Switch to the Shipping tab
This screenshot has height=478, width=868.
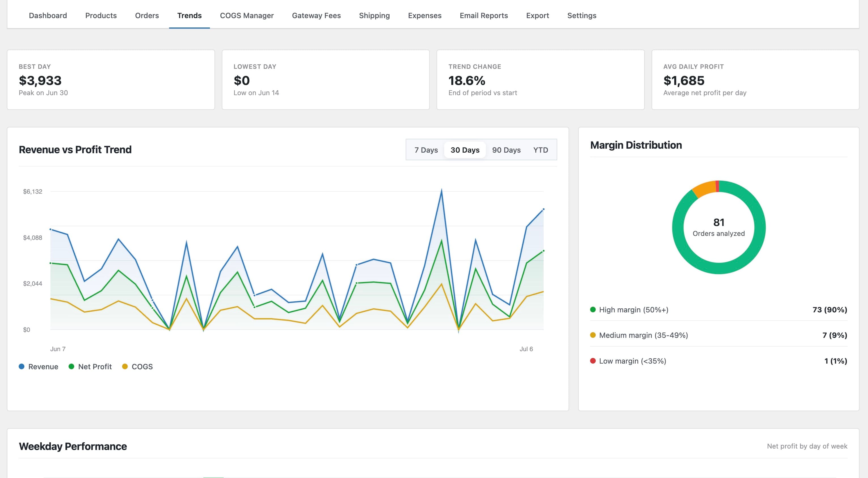tap(374, 16)
